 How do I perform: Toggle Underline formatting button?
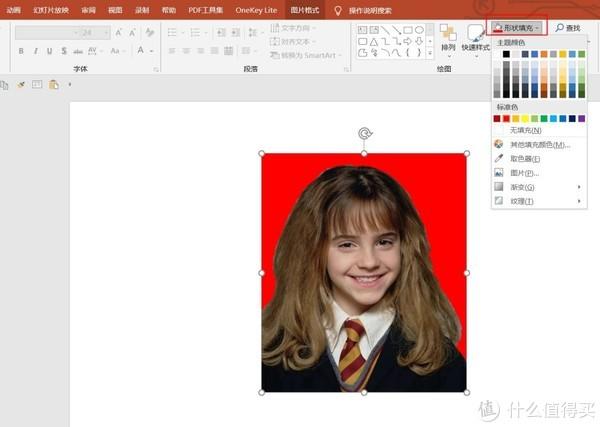click(49, 51)
